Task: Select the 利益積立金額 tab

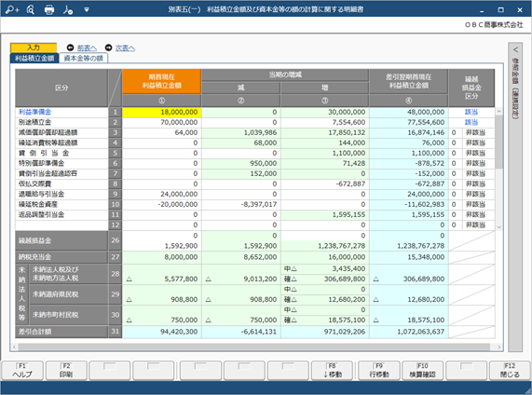Action: 34,58
